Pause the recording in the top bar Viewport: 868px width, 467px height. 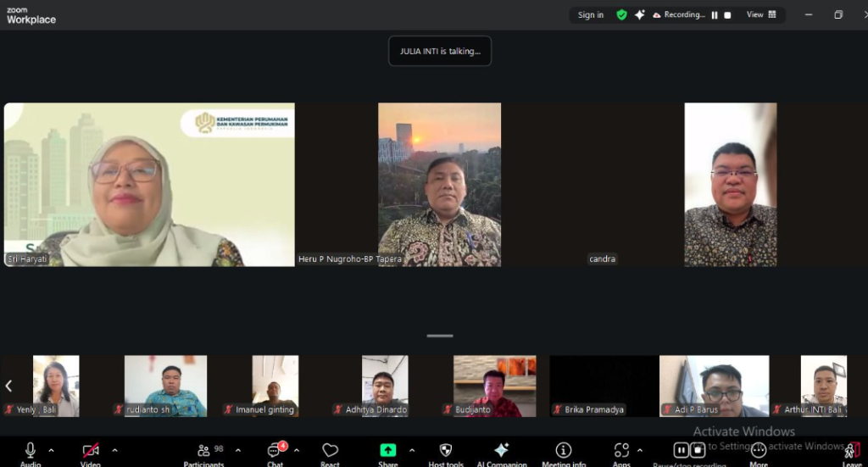tap(715, 15)
